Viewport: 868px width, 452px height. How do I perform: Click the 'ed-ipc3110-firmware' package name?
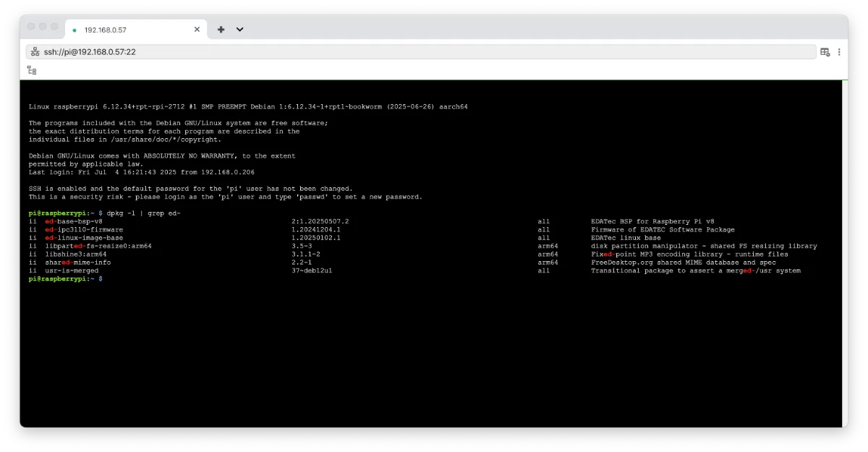[84, 229]
